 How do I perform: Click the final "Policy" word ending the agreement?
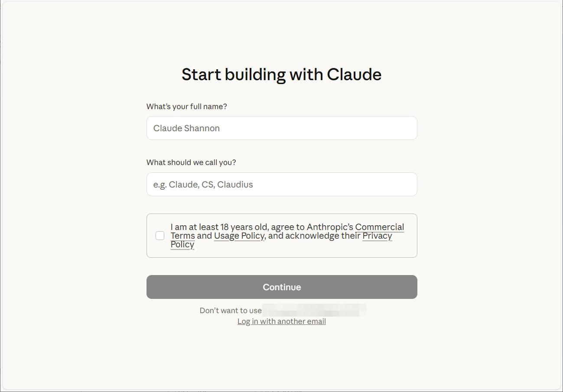[x=182, y=244]
